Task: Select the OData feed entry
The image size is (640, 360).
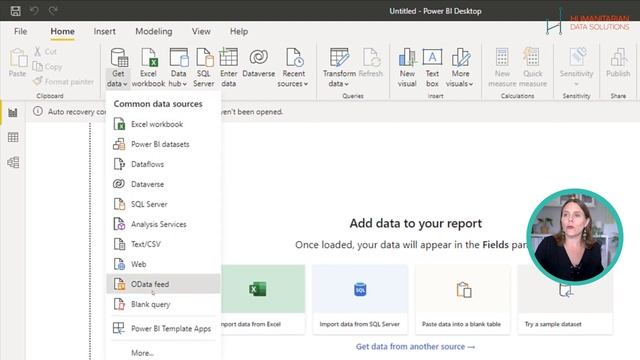Action: 163,284
